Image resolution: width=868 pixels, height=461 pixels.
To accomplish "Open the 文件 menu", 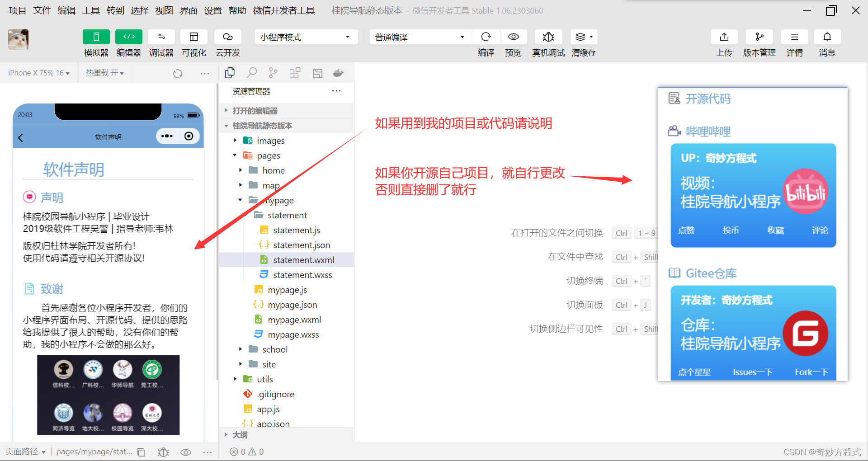I will [x=42, y=10].
